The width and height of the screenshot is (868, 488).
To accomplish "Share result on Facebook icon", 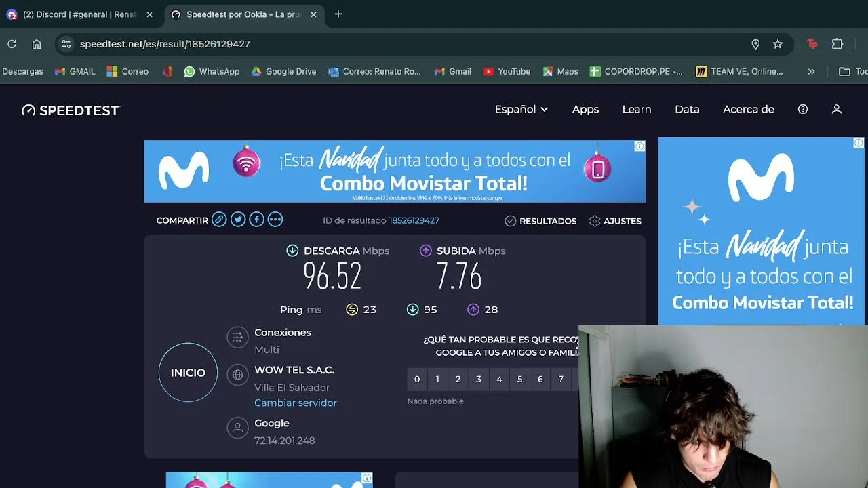I will click(x=256, y=220).
